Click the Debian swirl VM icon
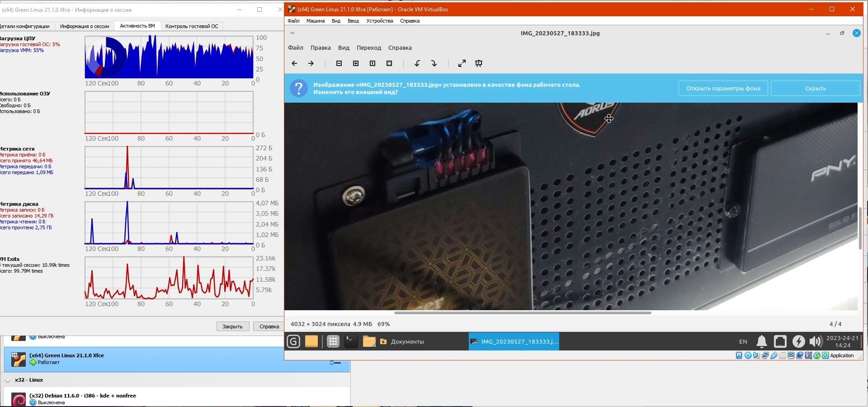 tap(19, 399)
